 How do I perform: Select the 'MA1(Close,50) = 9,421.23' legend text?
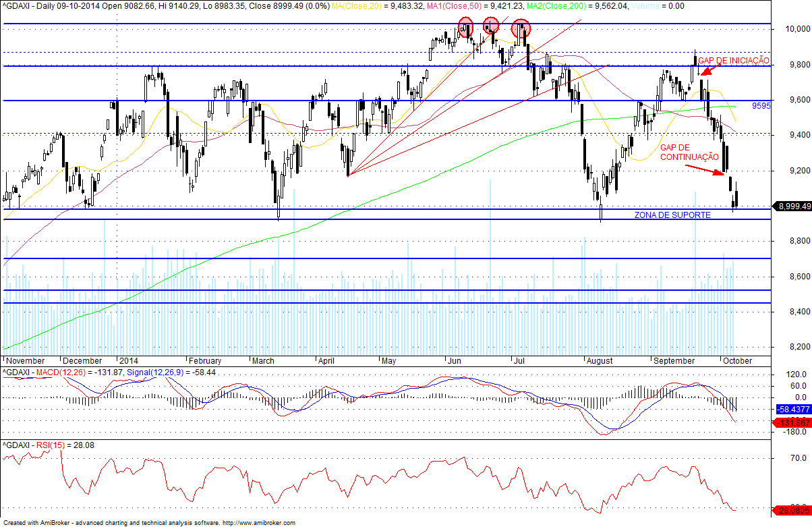tap(476, 5)
